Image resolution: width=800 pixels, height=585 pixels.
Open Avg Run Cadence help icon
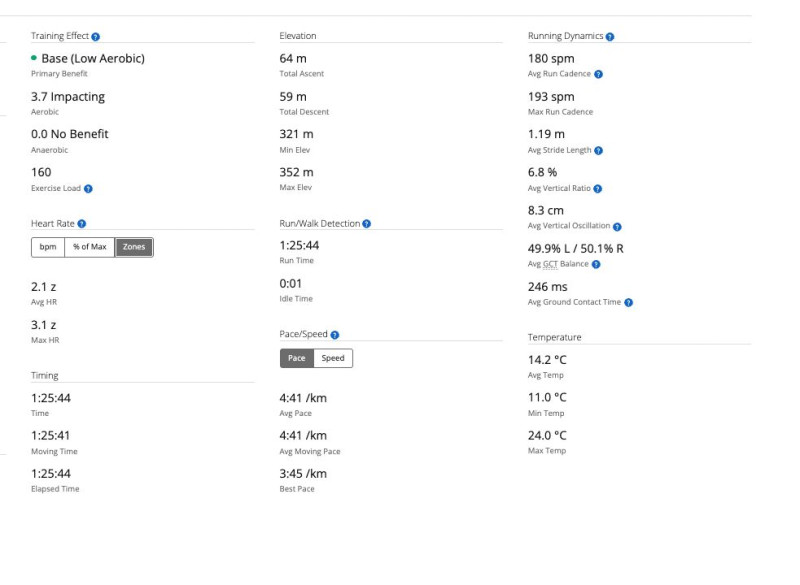coord(598,74)
